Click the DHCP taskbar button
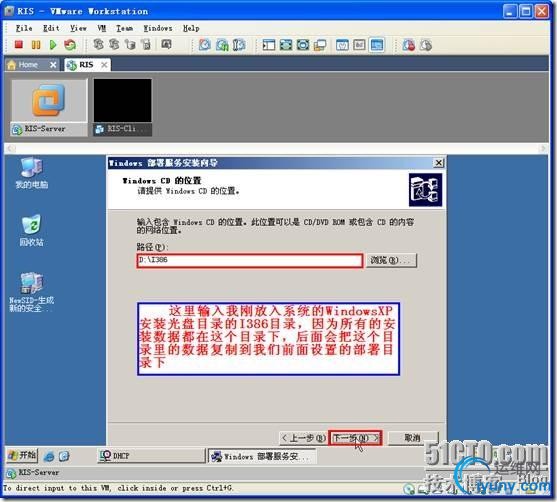 (151, 456)
